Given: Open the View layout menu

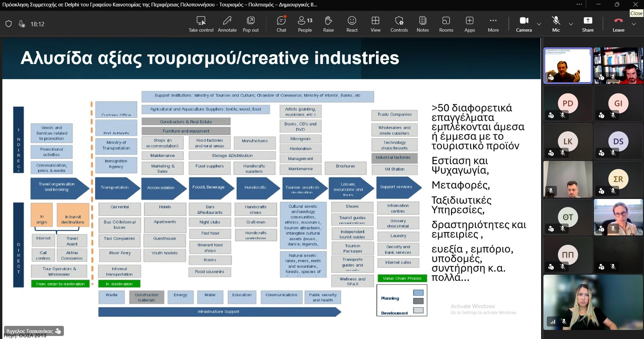Looking at the screenshot, I should (375, 24).
